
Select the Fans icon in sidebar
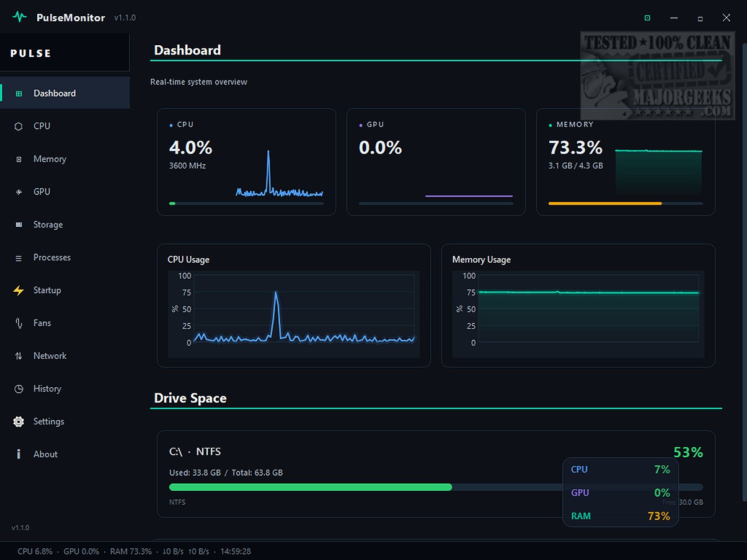click(19, 323)
